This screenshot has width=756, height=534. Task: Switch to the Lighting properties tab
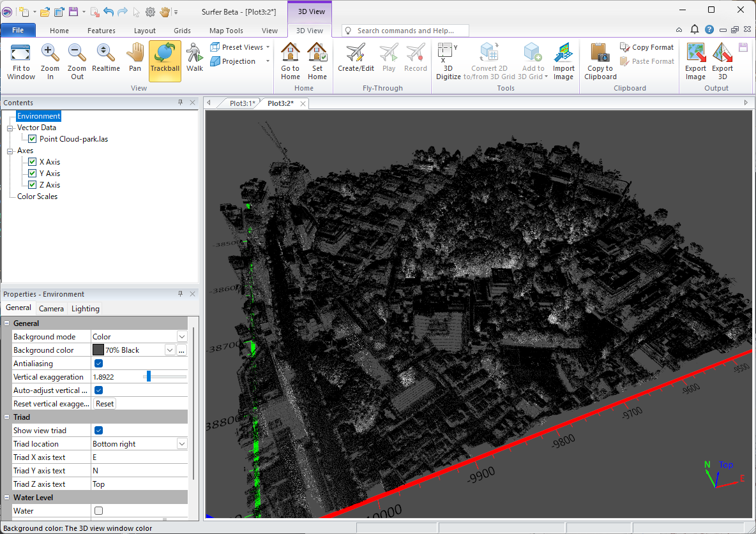tap(86, 309)
